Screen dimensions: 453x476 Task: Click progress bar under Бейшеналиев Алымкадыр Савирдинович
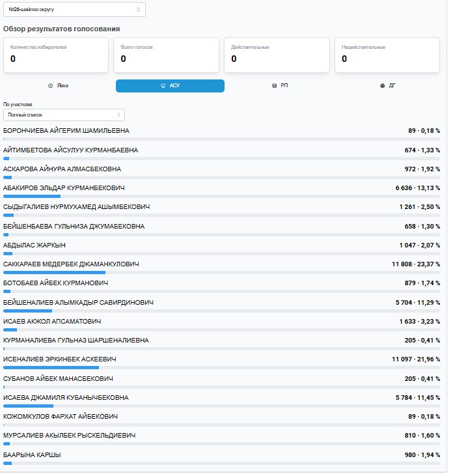tap(221, 311)
